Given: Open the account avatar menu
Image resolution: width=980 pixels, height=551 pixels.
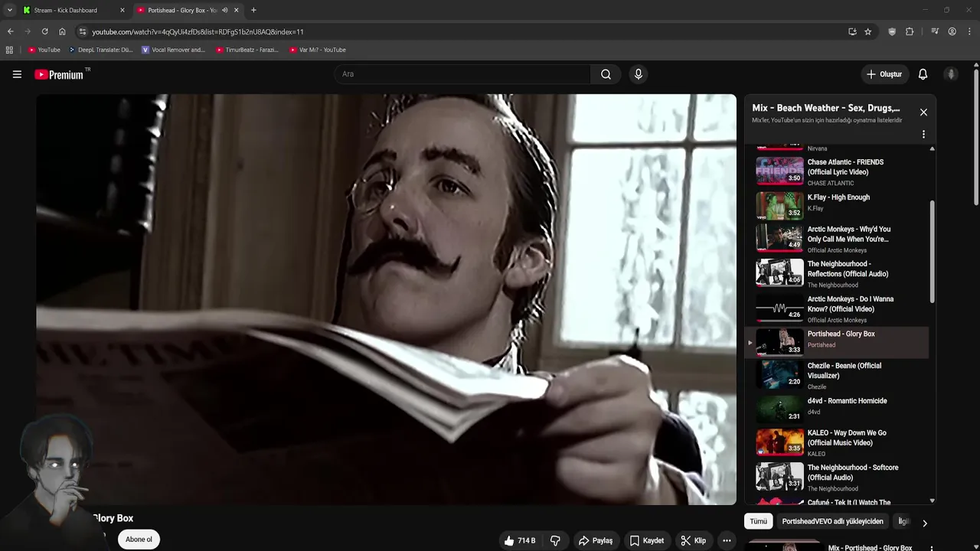Looking at the screenshot, I should (x=951, y=74).
